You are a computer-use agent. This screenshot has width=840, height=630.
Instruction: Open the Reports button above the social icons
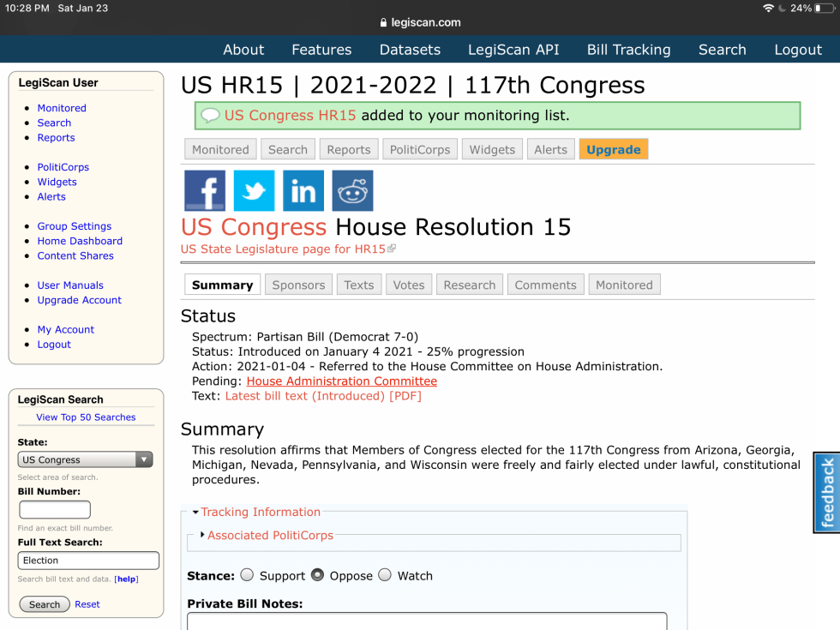click(x=349, y=149)
